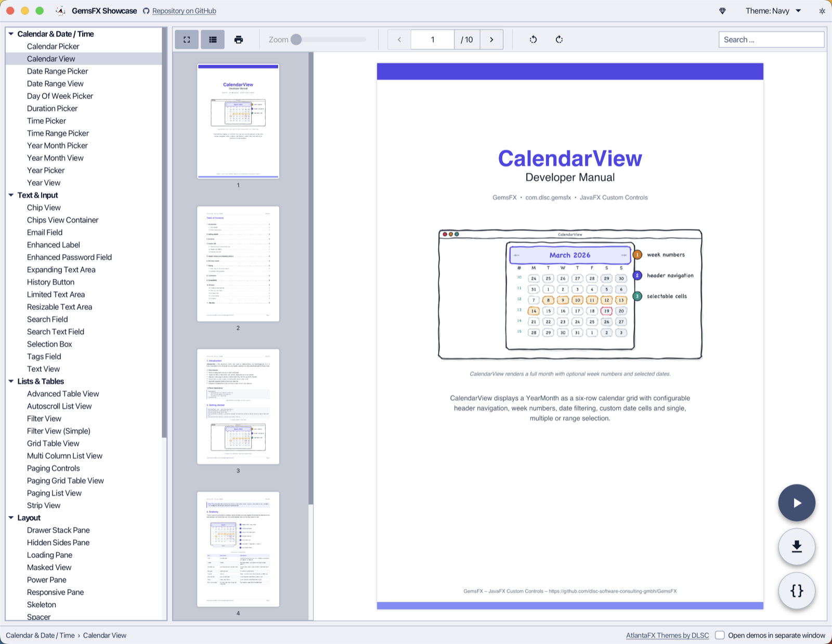Click the page number input field
This screenshot has height=644, width=832.
coord(433,40)
